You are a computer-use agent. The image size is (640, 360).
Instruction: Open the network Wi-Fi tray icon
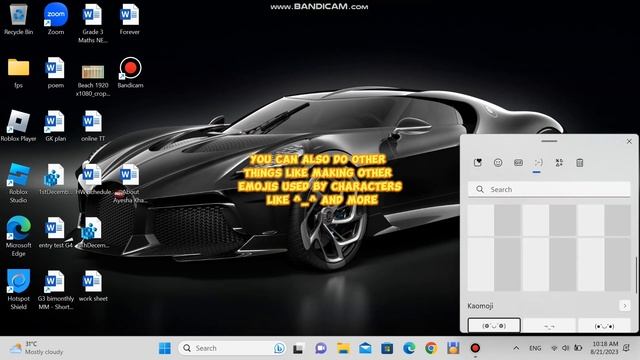coord(554,348)
